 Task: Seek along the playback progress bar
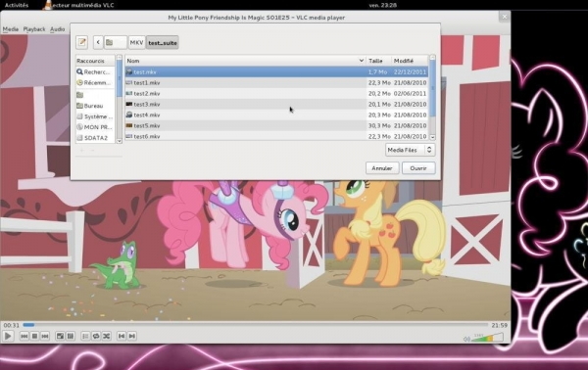(256, 325)
